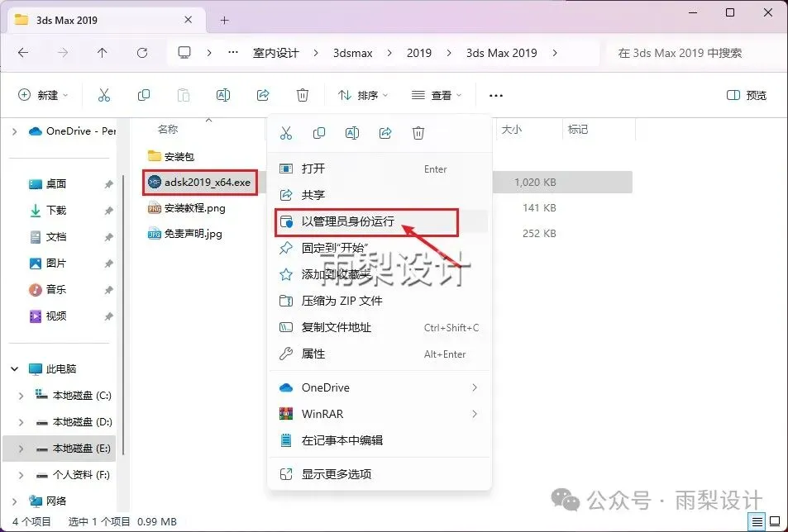
Task: Expand the 网络 tree node
Action: click(x=15, y=501)
